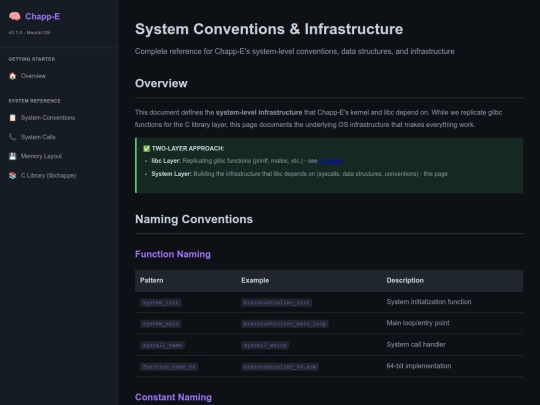
Task: Click '64-bit implementation' description
Action: tap(419, 366)
